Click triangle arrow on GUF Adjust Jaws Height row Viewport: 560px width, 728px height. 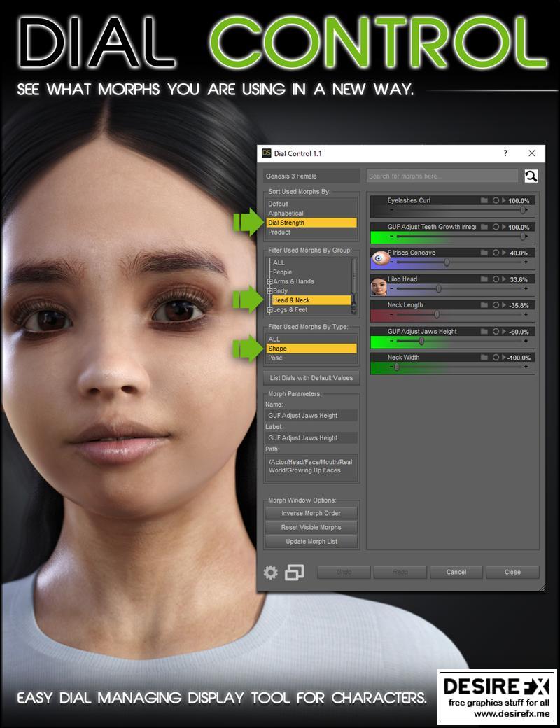pos(504,332)
